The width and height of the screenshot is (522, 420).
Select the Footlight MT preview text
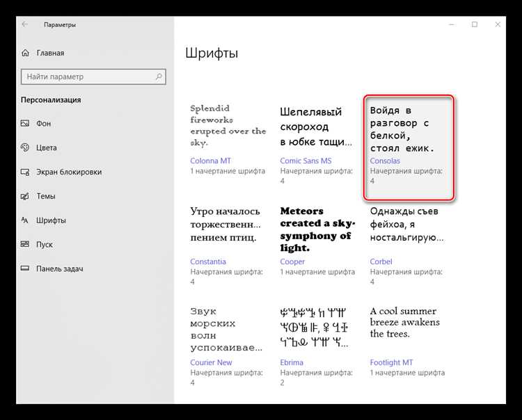405,322
